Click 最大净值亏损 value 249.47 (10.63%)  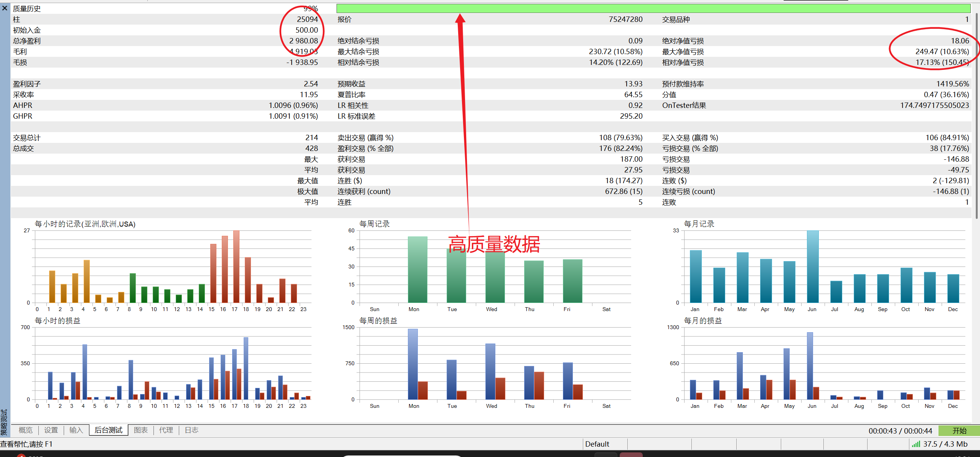[x=942, y=51]
